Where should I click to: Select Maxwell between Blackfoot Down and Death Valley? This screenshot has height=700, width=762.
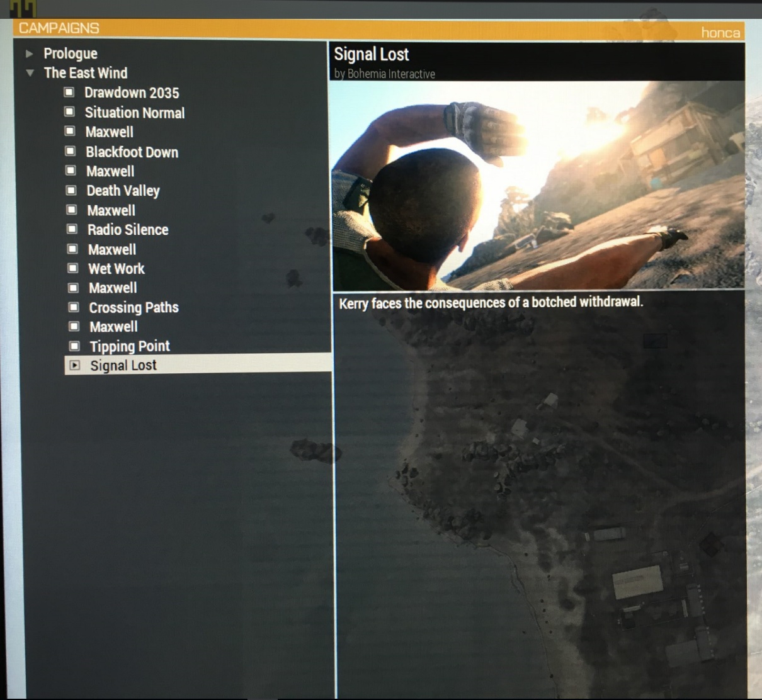pos(110,171)
